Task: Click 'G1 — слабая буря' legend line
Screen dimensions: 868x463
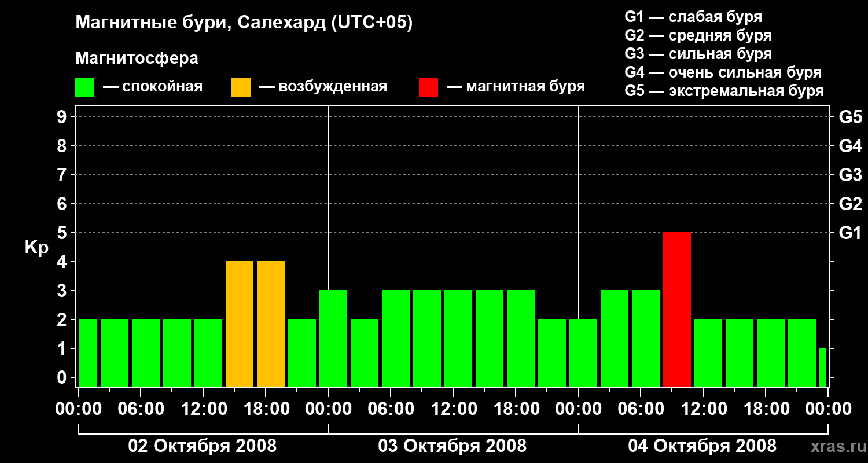Action: pos(693,17)
